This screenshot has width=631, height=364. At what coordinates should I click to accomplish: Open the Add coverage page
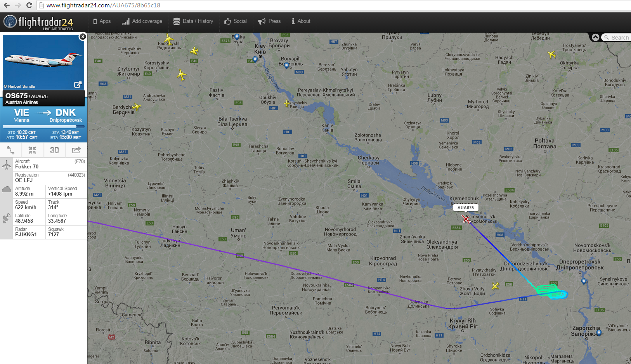pos(142,21)
